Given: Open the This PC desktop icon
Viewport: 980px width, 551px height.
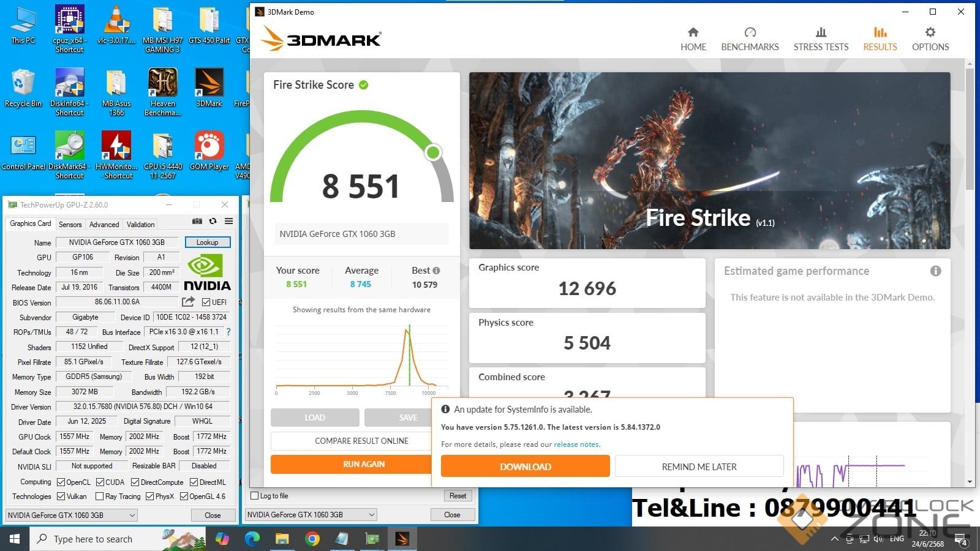Looking at the screenshot, I should click(x=23, y=25).
